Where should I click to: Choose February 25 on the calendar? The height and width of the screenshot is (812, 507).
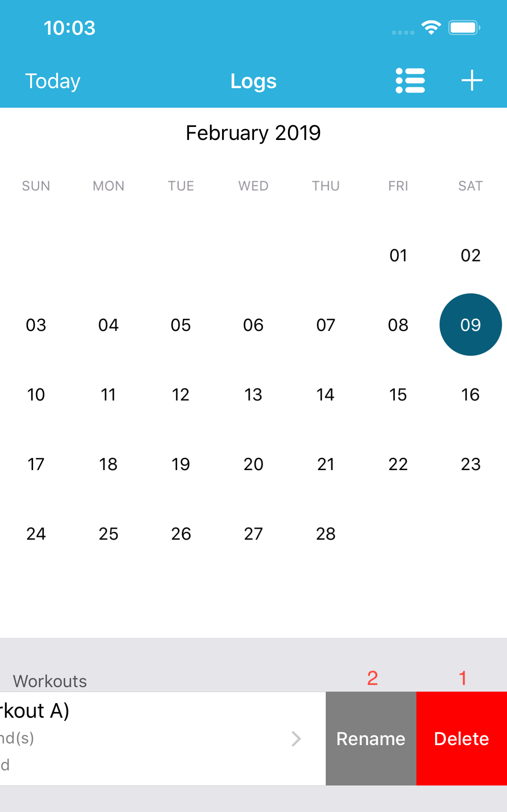(x=109, y=534)
